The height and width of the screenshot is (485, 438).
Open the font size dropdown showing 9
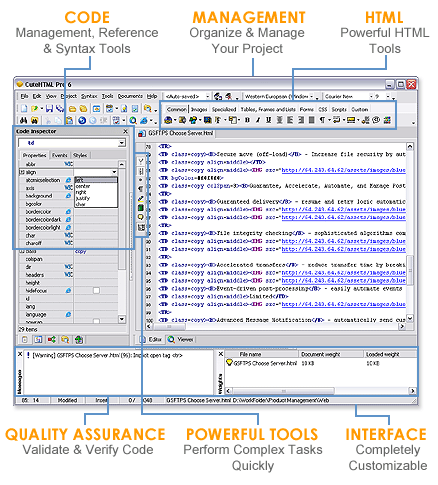[388, 96]
